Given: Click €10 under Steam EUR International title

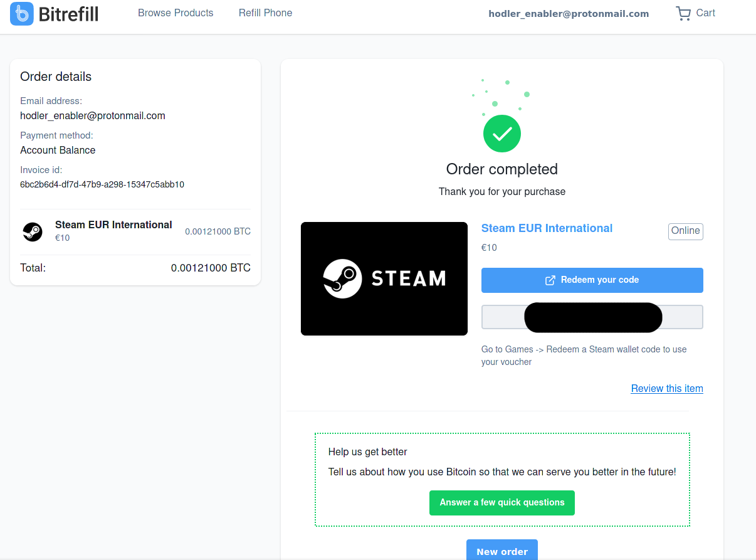Looking at the screenshot, I should 489,248.
